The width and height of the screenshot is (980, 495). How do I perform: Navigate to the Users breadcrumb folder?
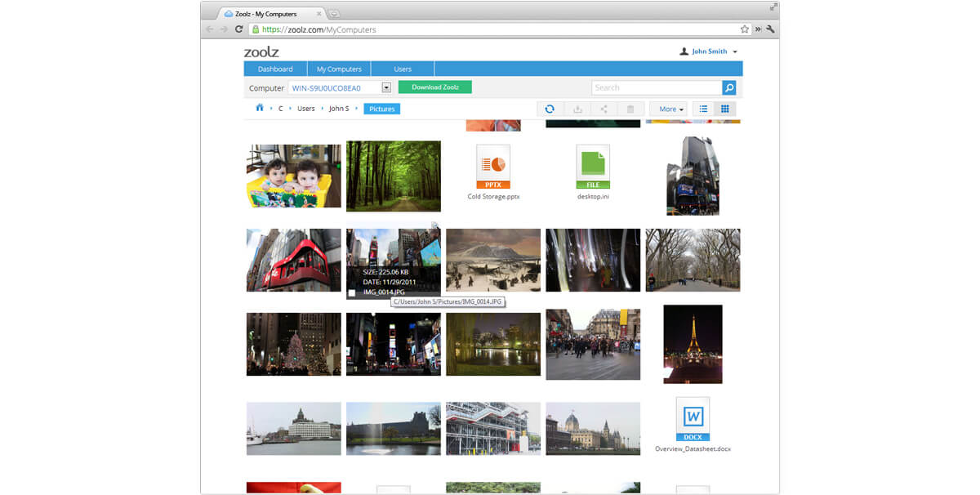click(306, 109)
